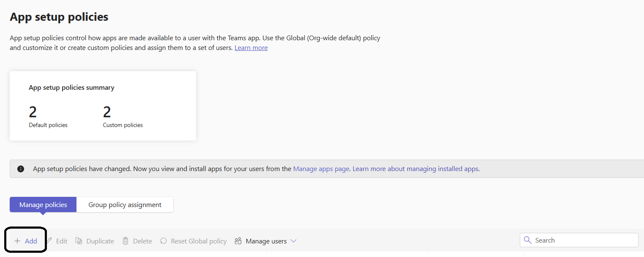Click the Reset Global policy circular icon
Image resolution: width=644 pixels, height=257 pixels.
pos(164,241)
